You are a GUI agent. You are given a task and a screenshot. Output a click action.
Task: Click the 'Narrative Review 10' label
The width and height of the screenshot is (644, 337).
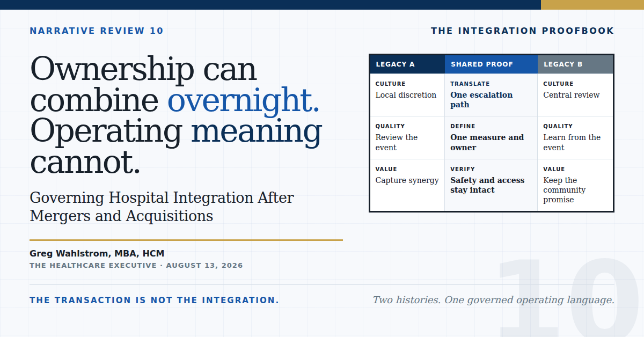97,31
